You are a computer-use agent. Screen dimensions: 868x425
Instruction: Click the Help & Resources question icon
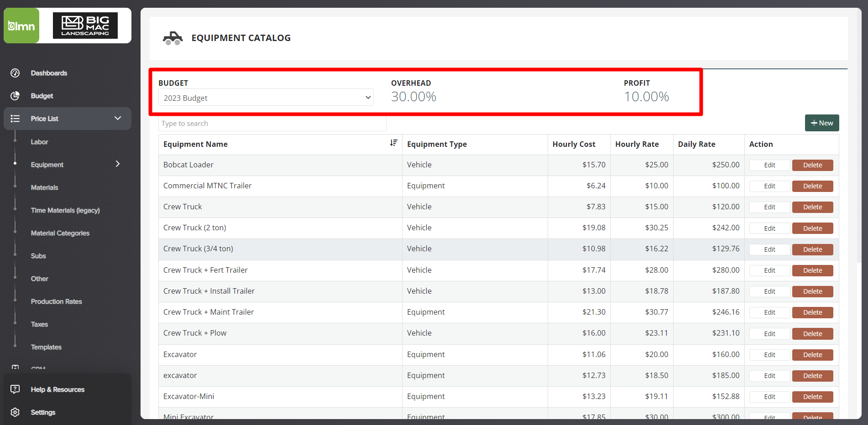[15, 389]
